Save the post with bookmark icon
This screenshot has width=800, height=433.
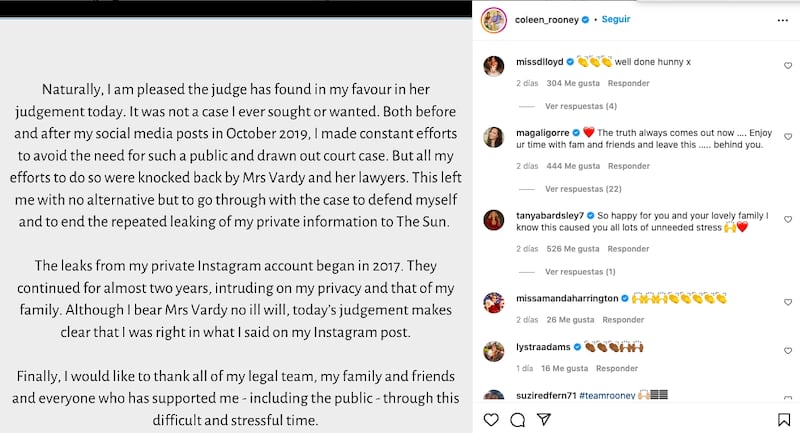(x=784, y=420)
